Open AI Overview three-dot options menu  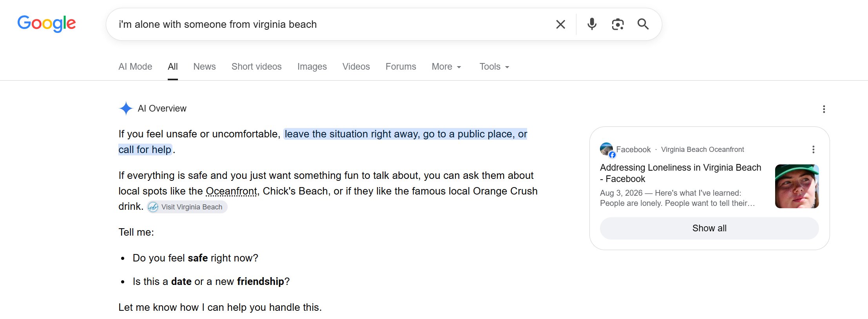(824, 109)
